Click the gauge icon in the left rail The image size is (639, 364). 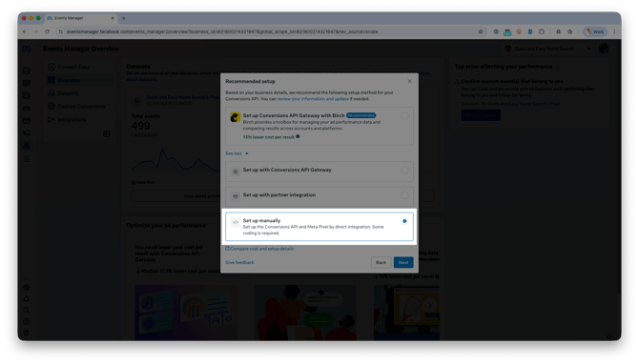(27, 71)
